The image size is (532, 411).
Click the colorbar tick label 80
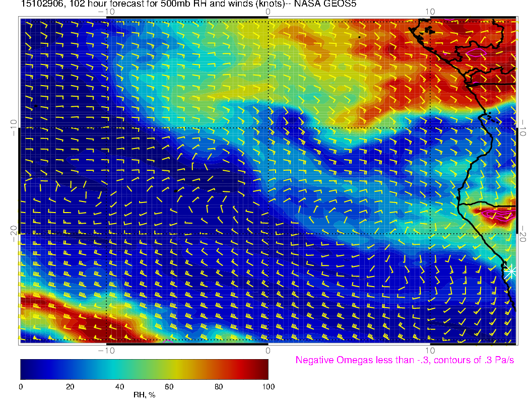219,386
